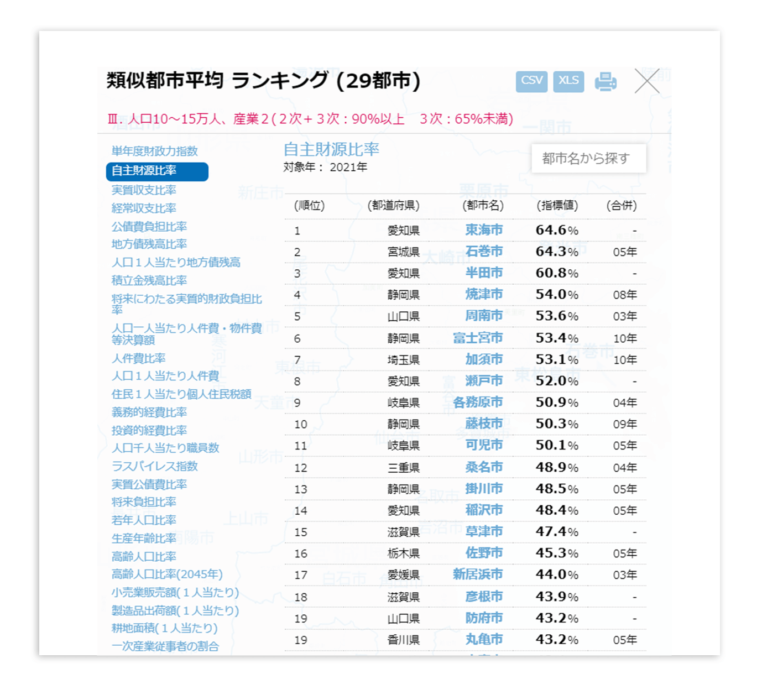Open city link 新居浜市
This screenshot has width=762, height=700.
point(478,575)
